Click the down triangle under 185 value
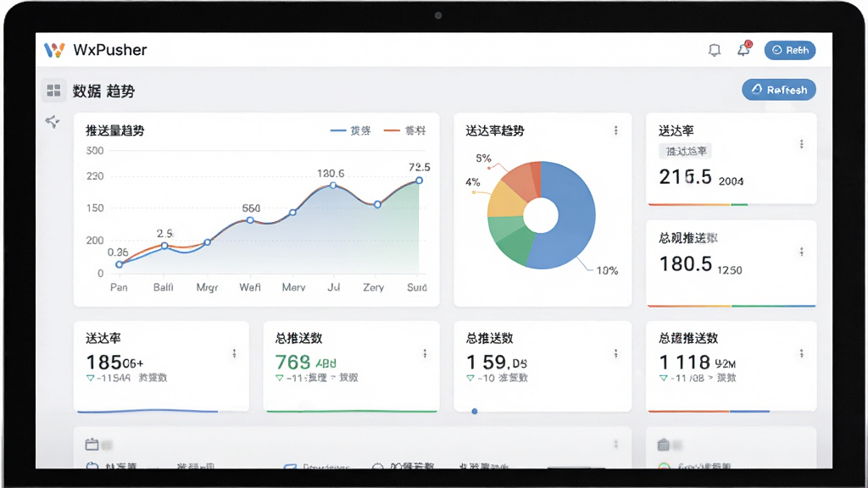This screenshot has width=868, height=488. [x=90, y=378]
